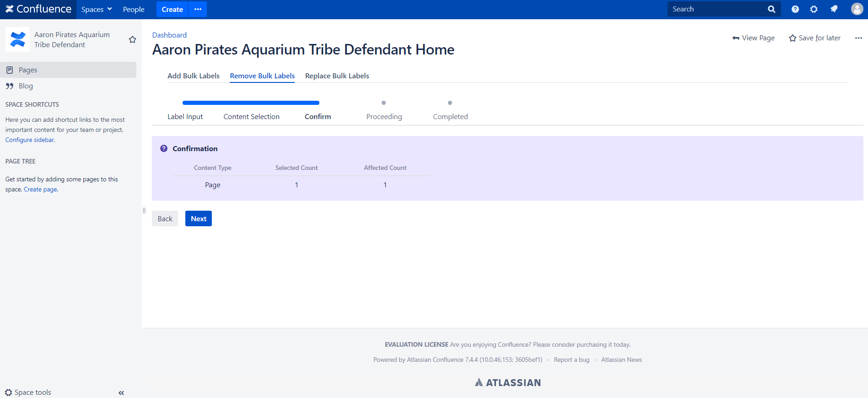Open the Help question-mark menu
Screen dimensions: 868x398
click(x=795, y=9)
